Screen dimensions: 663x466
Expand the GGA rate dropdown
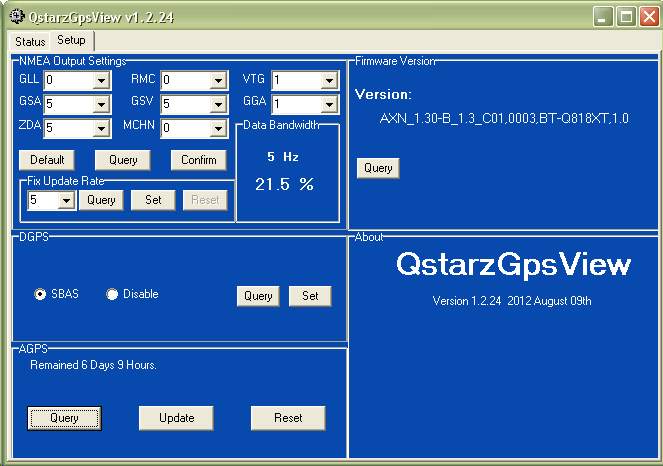(x=329, y=104)
